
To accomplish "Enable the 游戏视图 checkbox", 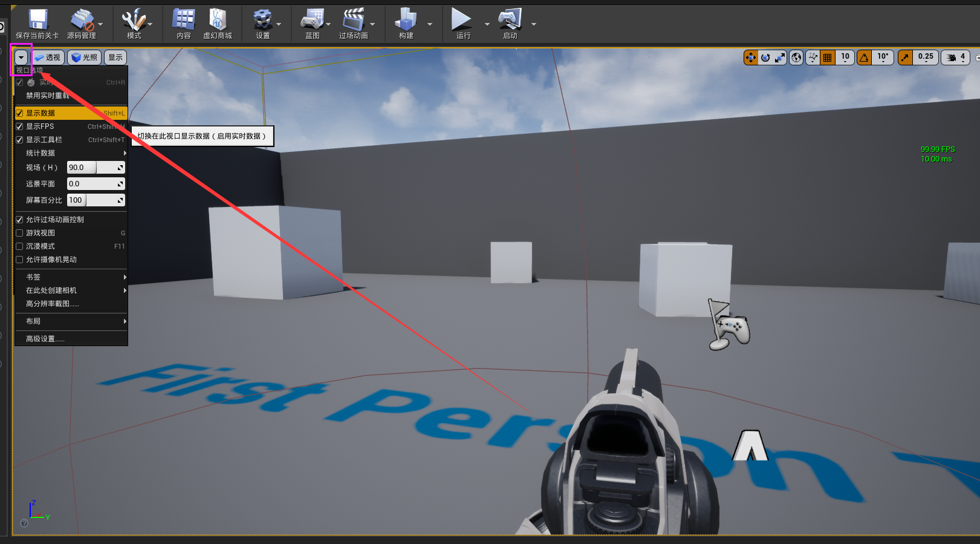I will point(19,233).
